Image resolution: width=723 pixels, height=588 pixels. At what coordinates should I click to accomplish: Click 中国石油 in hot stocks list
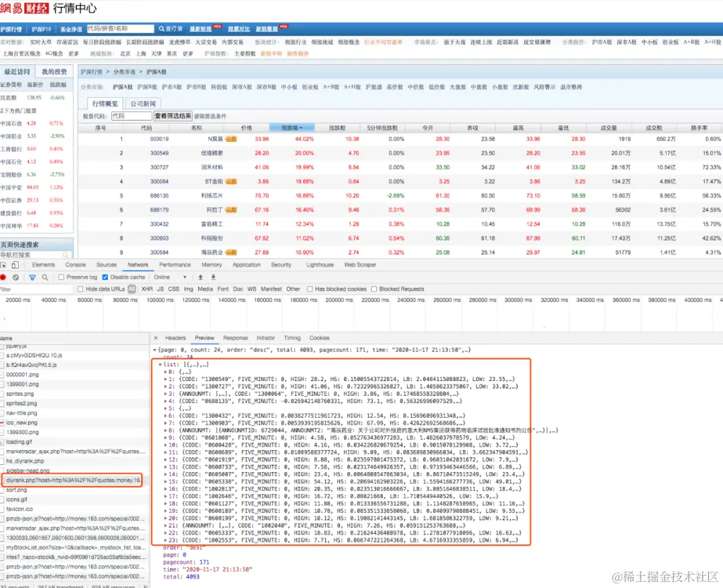[x=12, y=123]
